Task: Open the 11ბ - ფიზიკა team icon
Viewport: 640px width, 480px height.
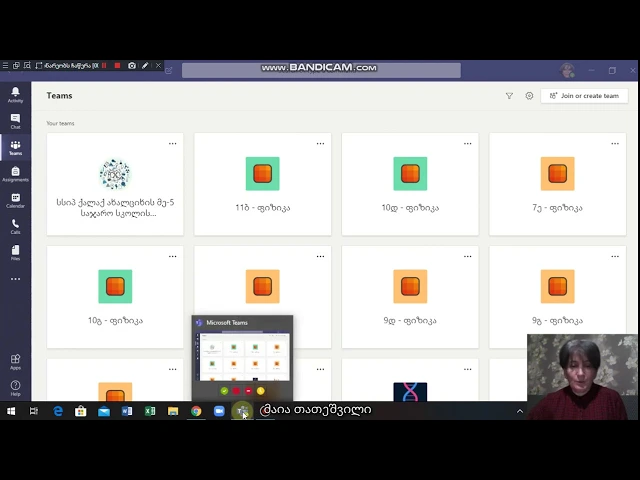Action: click(x=262, y=174)
